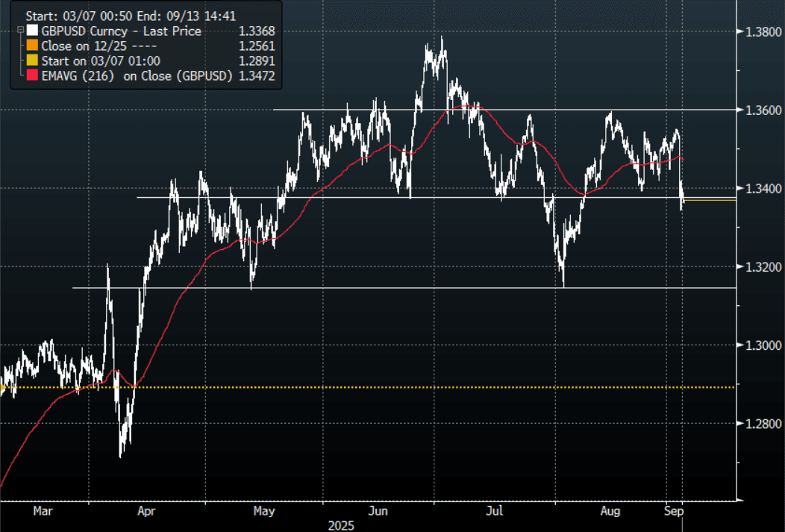785x532 pixels.
Task: Click the Start/End date range header
Action: (x=118, y=14)
